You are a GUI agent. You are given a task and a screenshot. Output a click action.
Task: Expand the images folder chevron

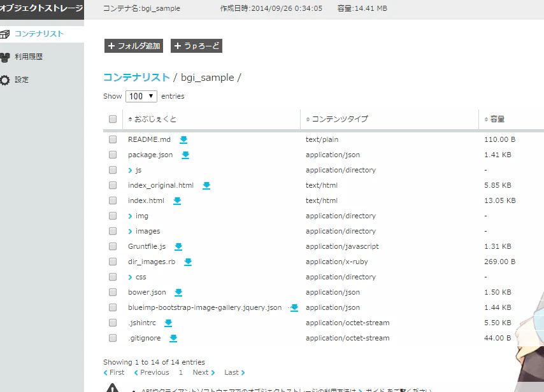(130, 231)
